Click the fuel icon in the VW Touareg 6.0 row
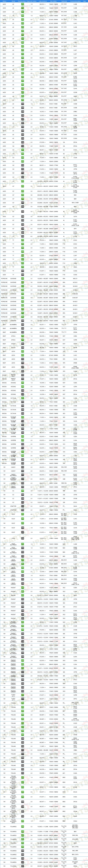Image resolution: width=88 pixels, height=868 pixels. 23,847
